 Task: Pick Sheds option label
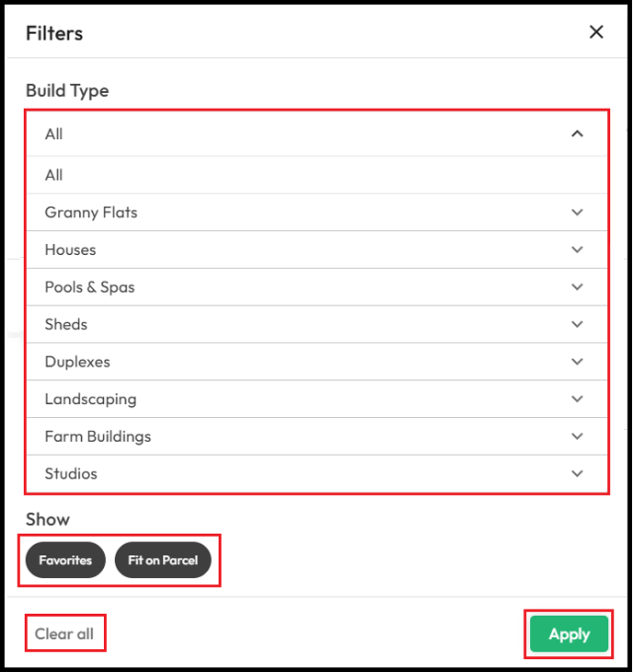[x=66, y=324]
